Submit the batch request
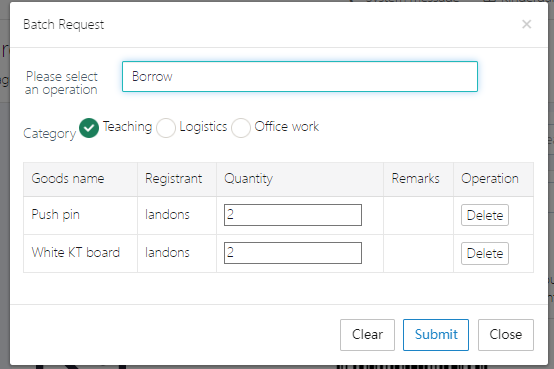Screen dimensions: 554x369 pyautogui.click(x=436, y=335)
